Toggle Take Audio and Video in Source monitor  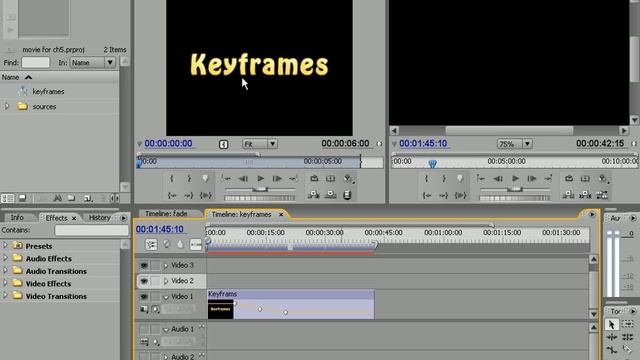347,195
